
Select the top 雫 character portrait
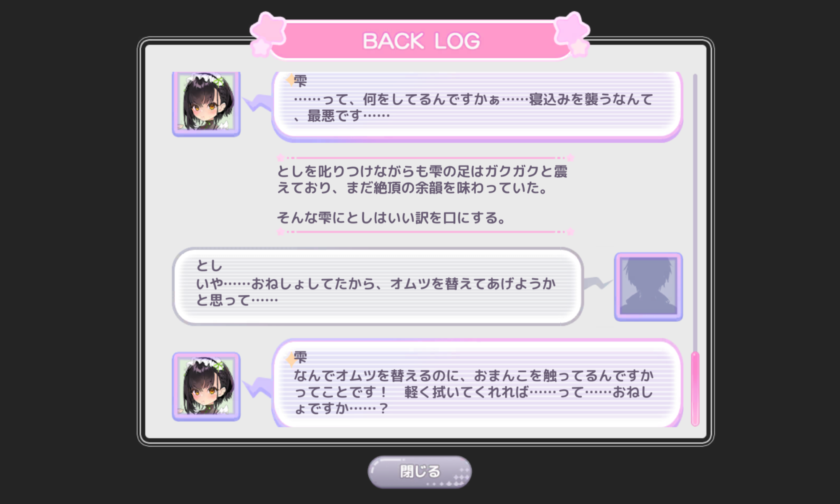[206, 104]
